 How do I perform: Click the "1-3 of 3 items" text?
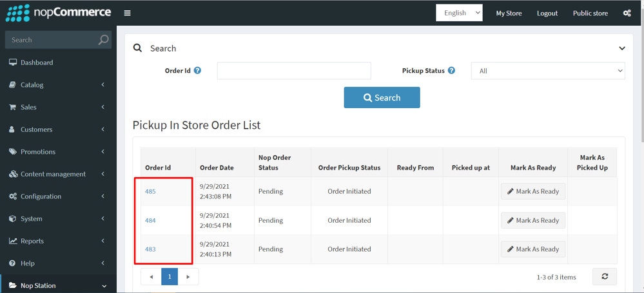click(x=556, y=277)
